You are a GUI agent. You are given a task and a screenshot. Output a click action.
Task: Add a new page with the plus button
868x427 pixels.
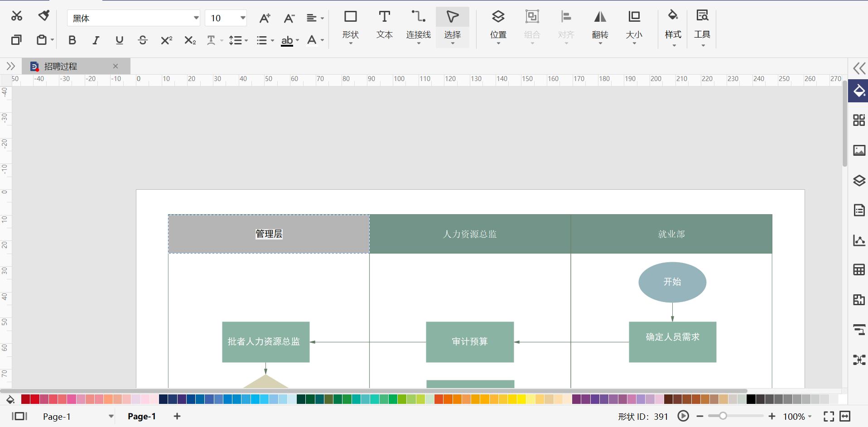[177, 416]
